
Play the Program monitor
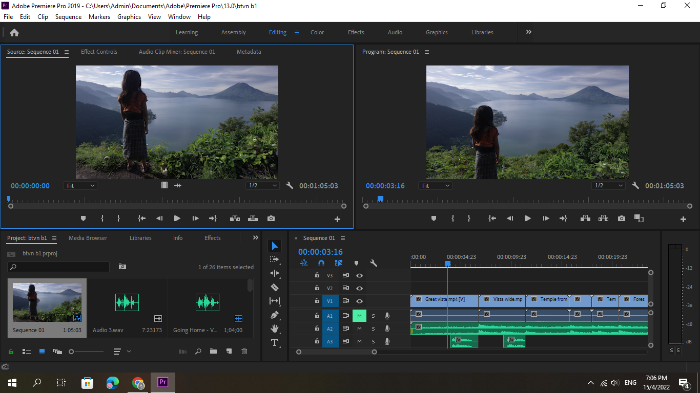point(528,218)
